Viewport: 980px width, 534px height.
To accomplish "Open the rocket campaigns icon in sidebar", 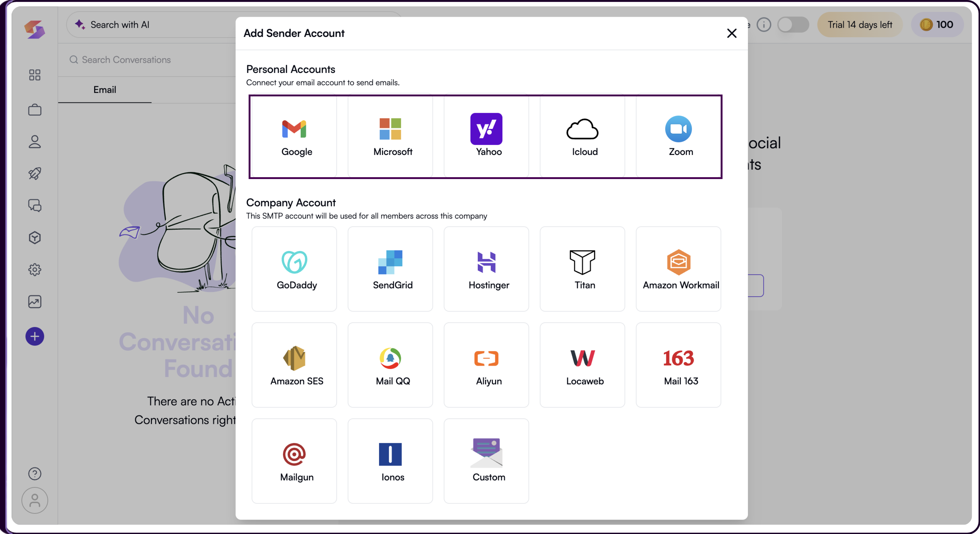I will [x=35, y=174].
